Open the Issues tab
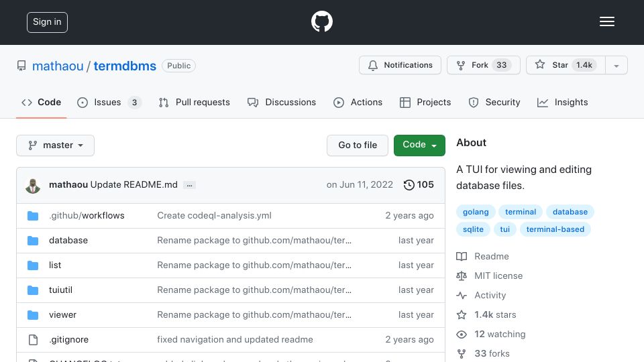644x362 pixels. tap(109, 102)
